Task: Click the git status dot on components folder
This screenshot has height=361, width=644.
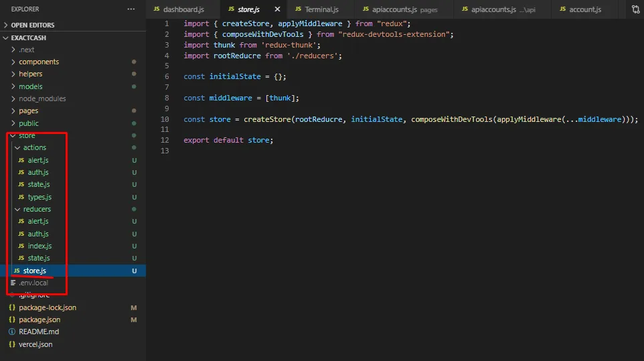Action: point(134,62)
